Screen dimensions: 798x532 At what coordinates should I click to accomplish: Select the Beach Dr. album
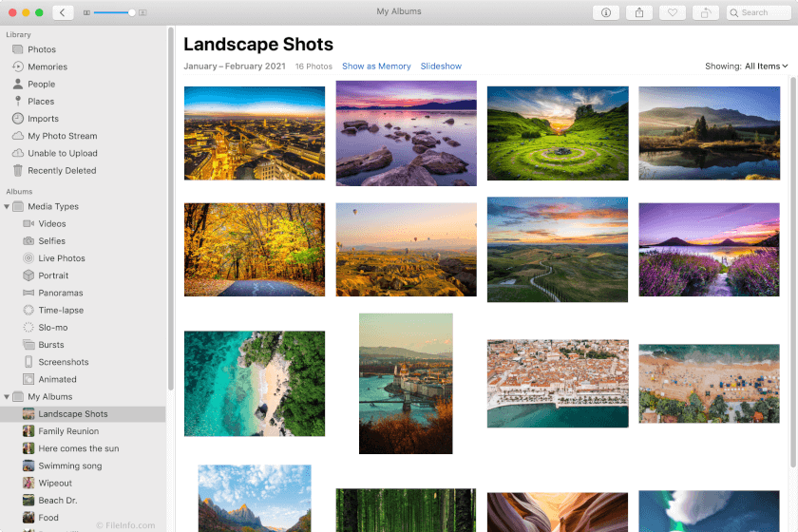pyautogui.click(x=83, y=501)
